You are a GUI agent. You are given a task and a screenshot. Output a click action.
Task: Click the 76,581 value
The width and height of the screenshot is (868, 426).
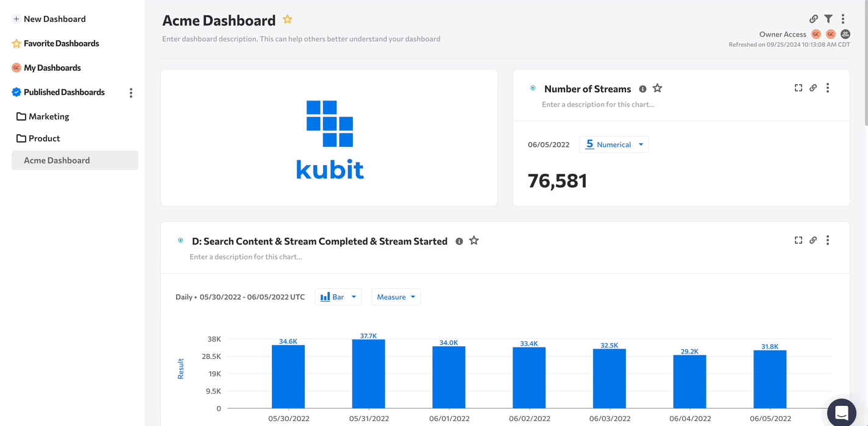(557, 181)
